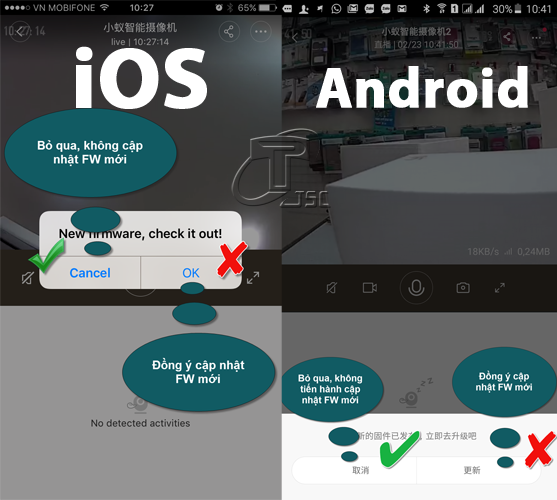Tap the Android live camera preview
Screen dimensions: 557x500
(x=419, y=141)
